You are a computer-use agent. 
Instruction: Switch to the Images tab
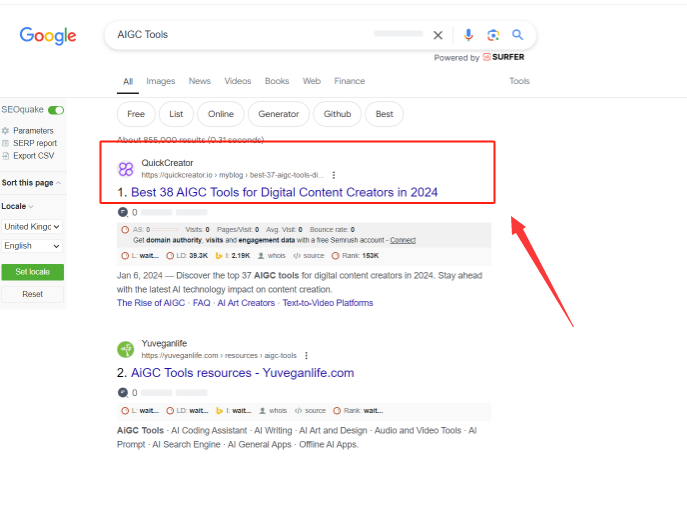click(x=161, y=81)
